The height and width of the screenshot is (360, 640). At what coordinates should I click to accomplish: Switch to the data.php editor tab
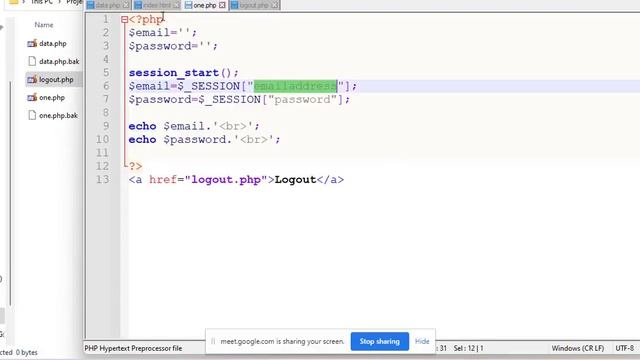click(108, 5)
